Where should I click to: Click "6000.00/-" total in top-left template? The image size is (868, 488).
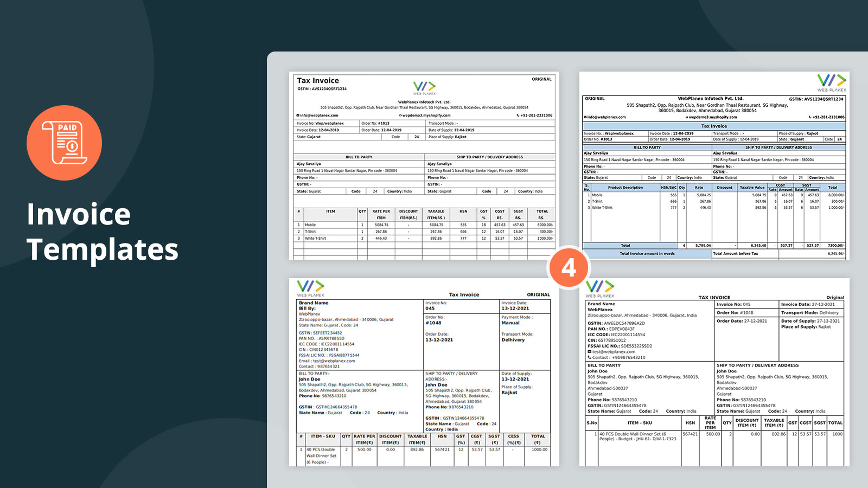point(545,225)
